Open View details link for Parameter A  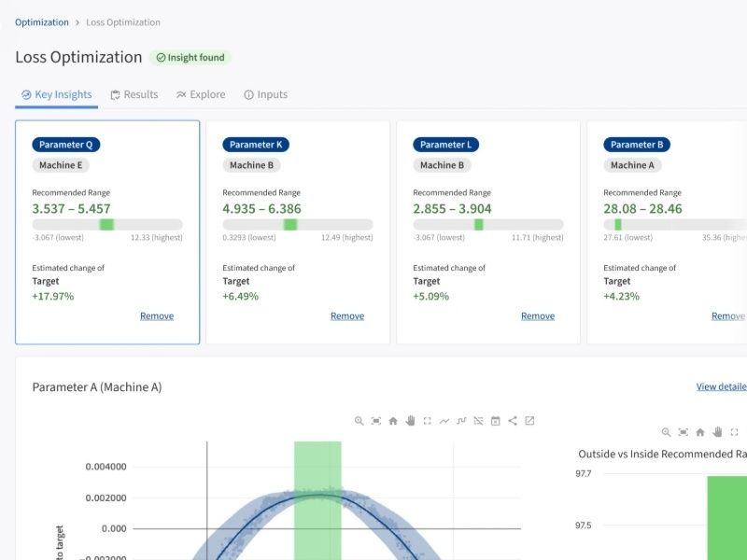click(x=721, y=386)
